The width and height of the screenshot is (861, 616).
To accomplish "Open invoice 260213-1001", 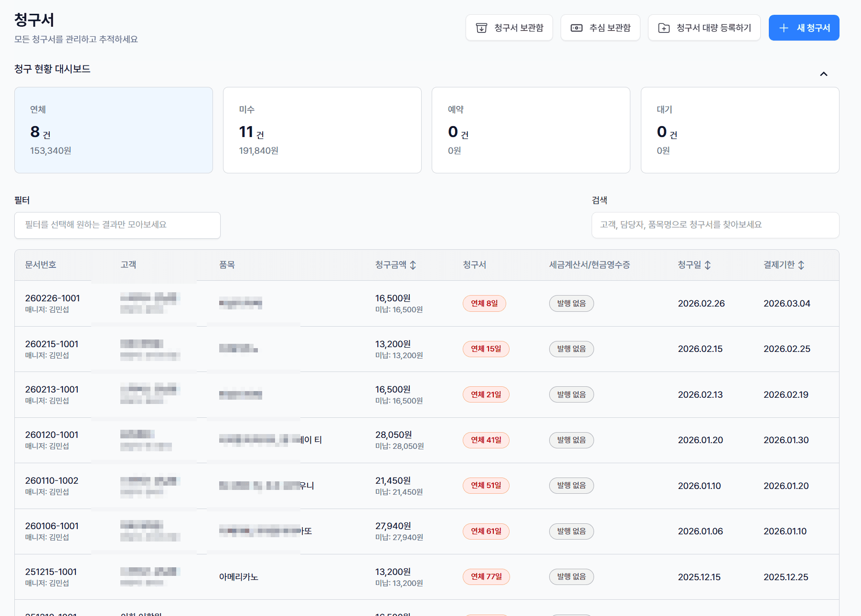I will [52, 390].
